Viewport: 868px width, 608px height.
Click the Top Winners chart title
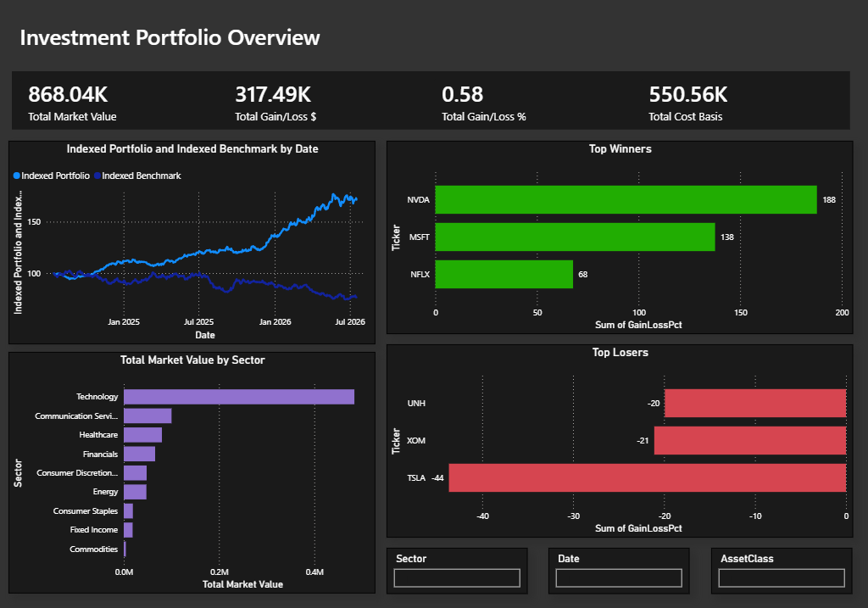click(x=620, y=149)
